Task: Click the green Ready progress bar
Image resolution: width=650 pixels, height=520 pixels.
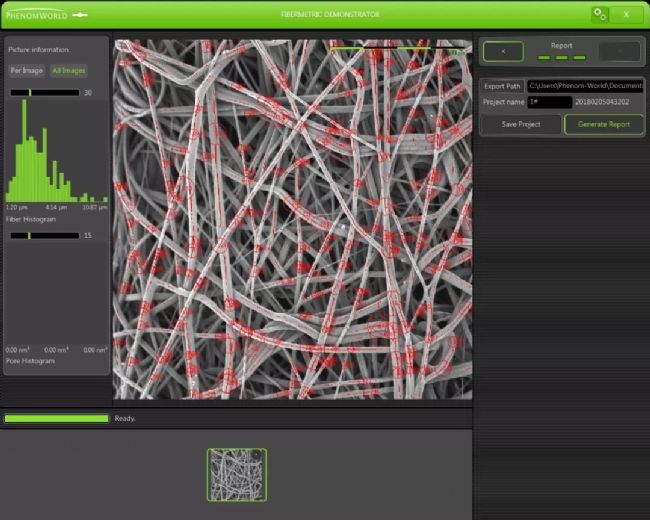Action: (x=56, y=418)
